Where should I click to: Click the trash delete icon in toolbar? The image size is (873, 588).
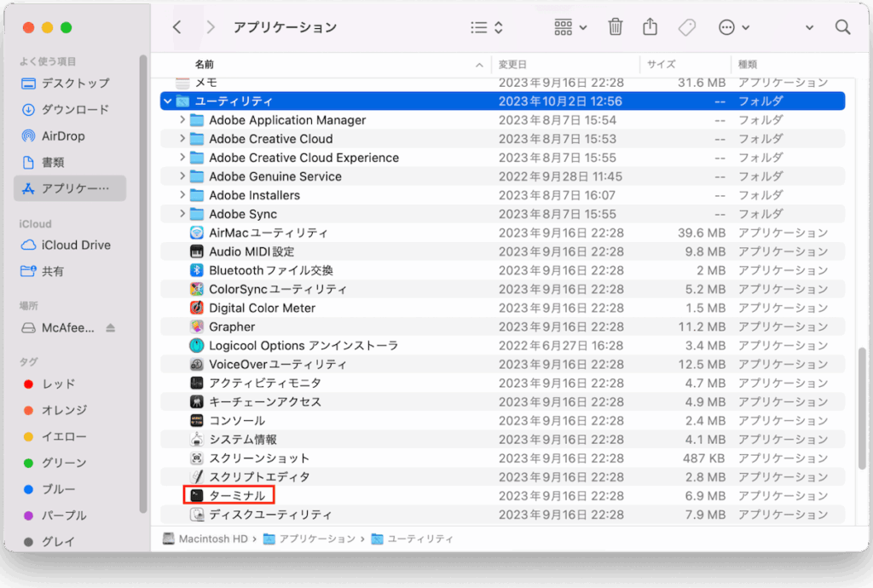(x=615, y=27)
